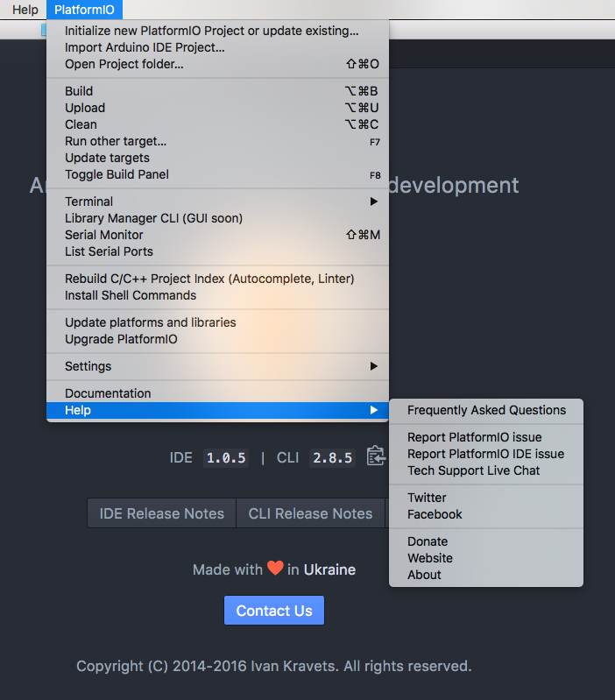Open the Help submenu entry
This screenshot has width=615, height=700.
point(218,410)
